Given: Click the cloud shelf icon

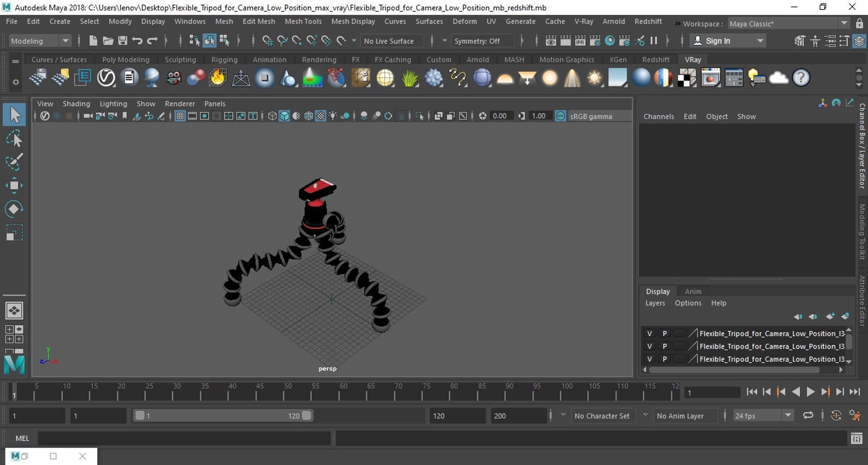Looking at the screenshot, I should (778, 78).
